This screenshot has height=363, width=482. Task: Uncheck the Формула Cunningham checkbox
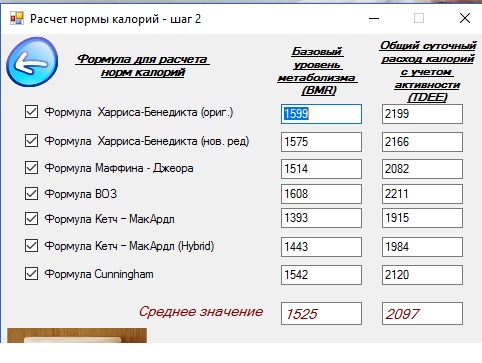point(31,274)
